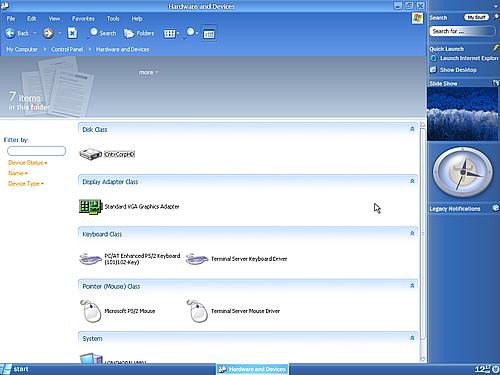Open the Folders toolbar button
Image resolution: width=500 pixels, height=375 pixels.
(139, 33)
